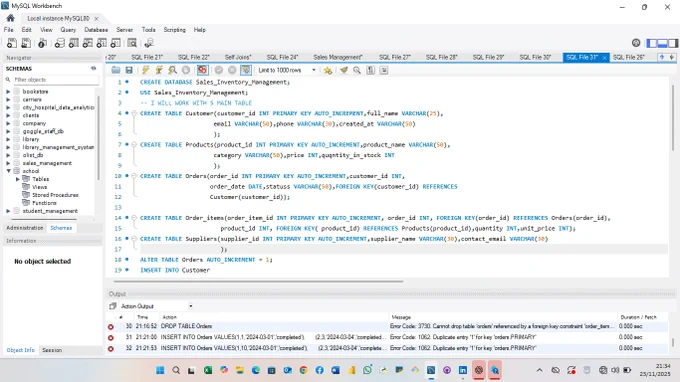Expand the library schema
The width and height of the screenshot is (680, 382).
8,139
